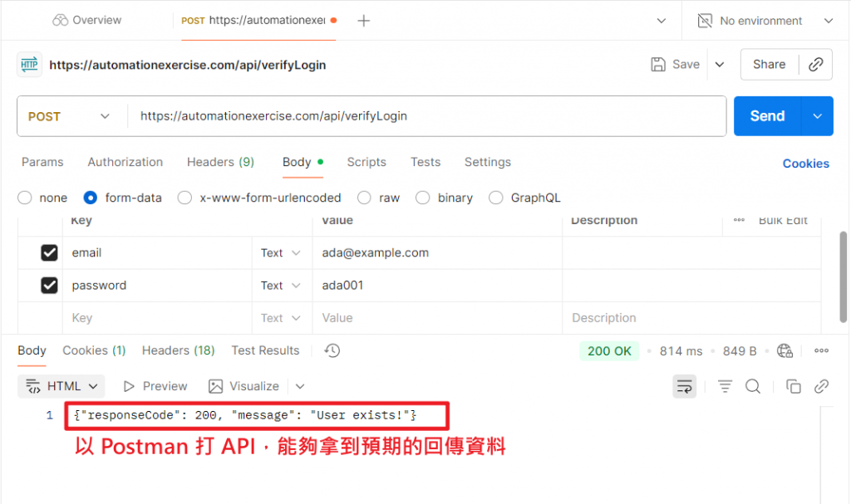The height and width of the screenshot is (504, 851).
Task: Click the 849 B response size
Action: tap(739, 351)
